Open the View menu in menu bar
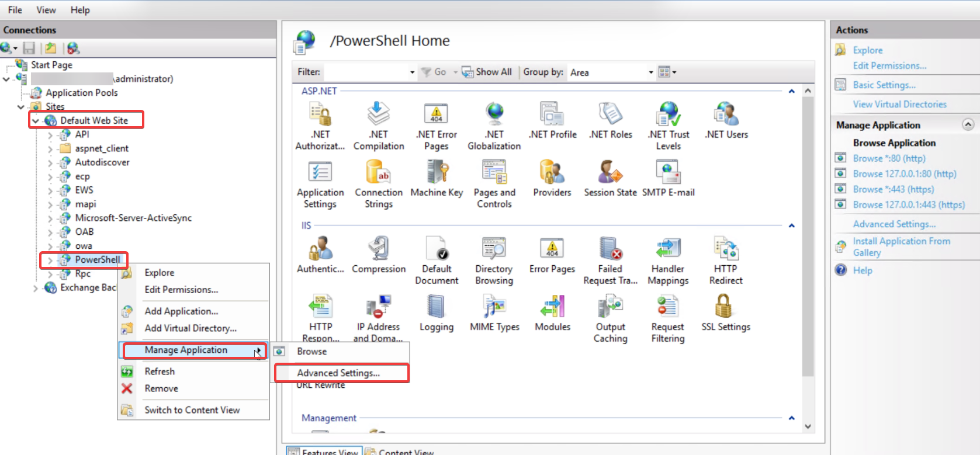Viewport: 980px width, 455px height. 46,10
